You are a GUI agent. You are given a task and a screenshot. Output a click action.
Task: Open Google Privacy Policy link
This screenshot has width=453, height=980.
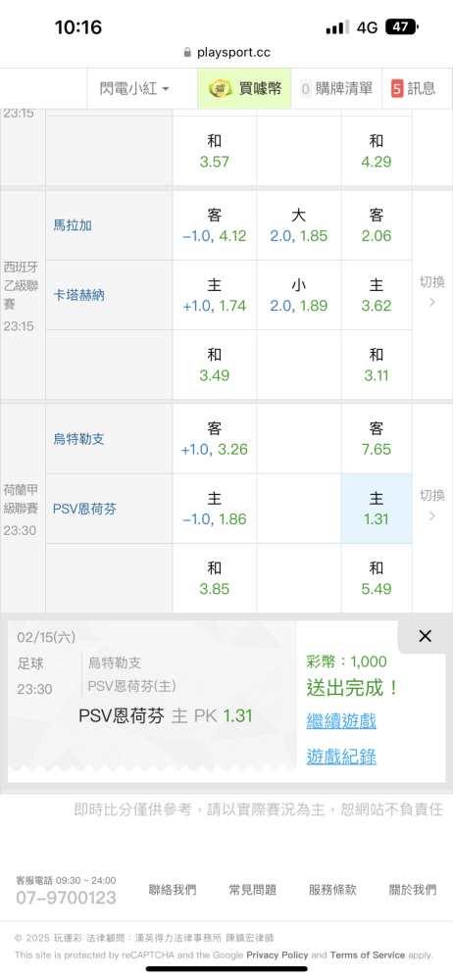click(277, 955)
